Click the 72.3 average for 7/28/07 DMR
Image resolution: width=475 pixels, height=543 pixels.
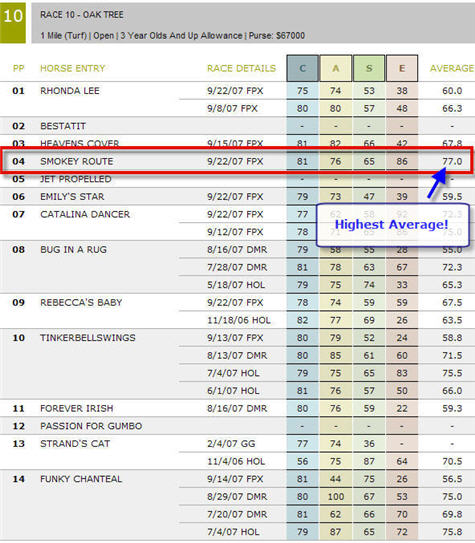(x=452, y=267)
